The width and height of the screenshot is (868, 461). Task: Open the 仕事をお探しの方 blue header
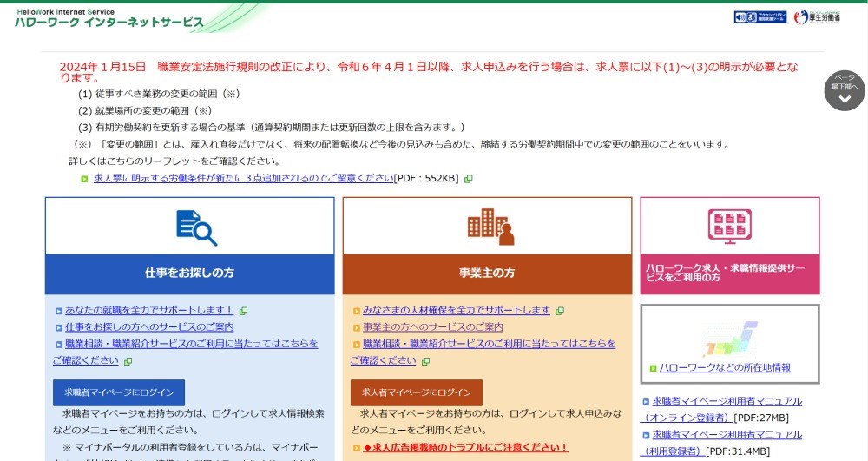click(x=190, y=273)
